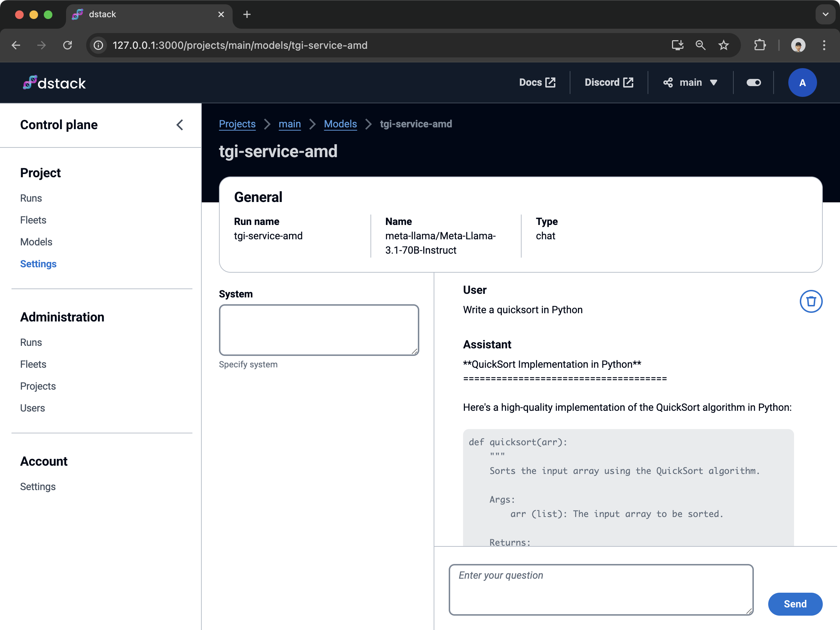Go forward in browser history
Screen dimensions: 840x630
tap(41, 46)
